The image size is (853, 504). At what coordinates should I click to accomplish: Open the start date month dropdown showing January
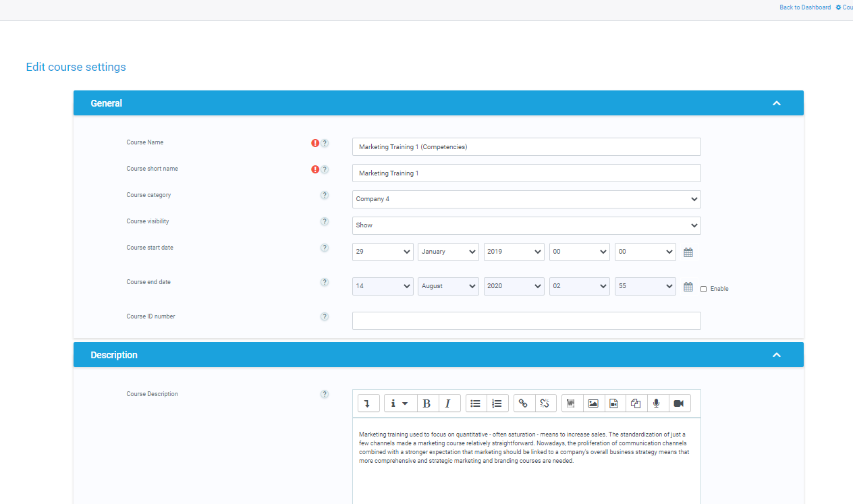(x=448, y=252)
